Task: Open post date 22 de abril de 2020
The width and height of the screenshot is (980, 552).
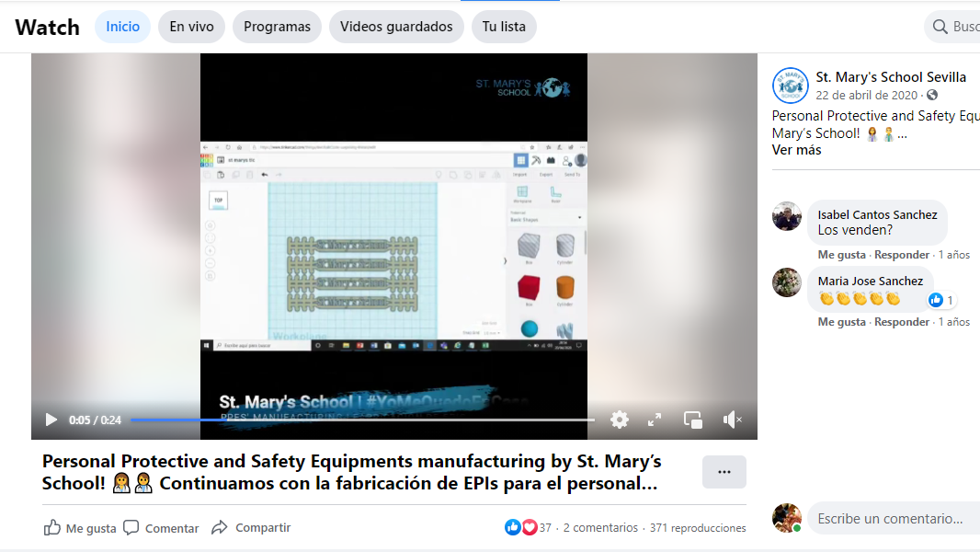Action: coord(866,95)
